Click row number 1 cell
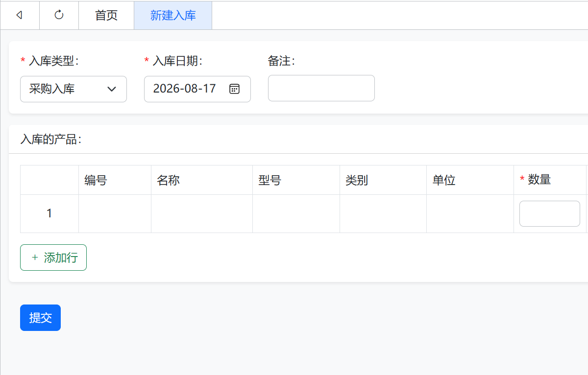The width and height of the screenshot is (588, 375). pos(49,213)
